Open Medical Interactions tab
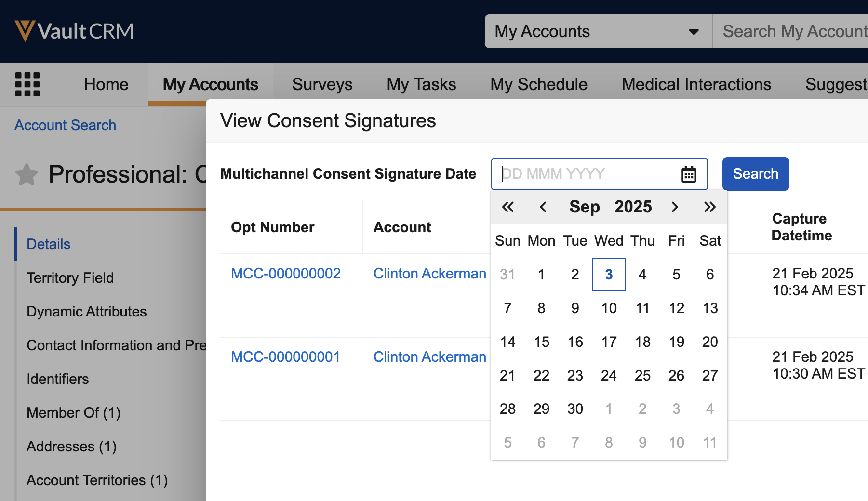Viewport: 868px width, 501px height. [x=696, y=84]
